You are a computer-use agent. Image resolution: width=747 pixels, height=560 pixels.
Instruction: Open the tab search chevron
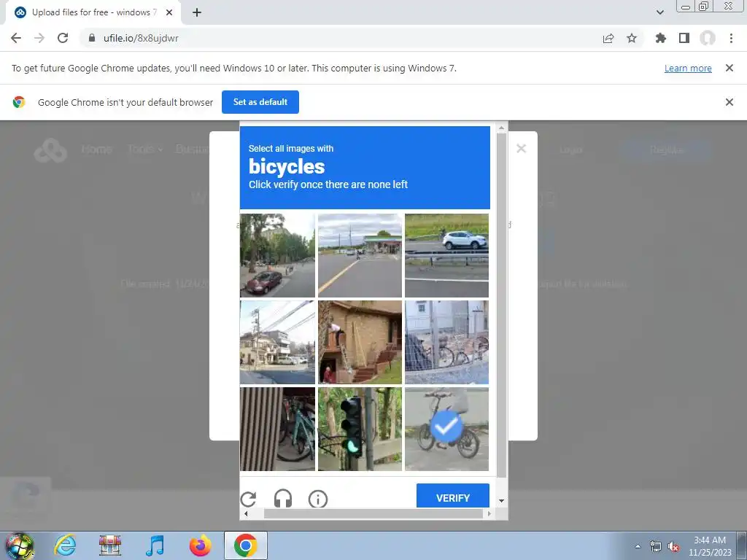pos(659,12)
